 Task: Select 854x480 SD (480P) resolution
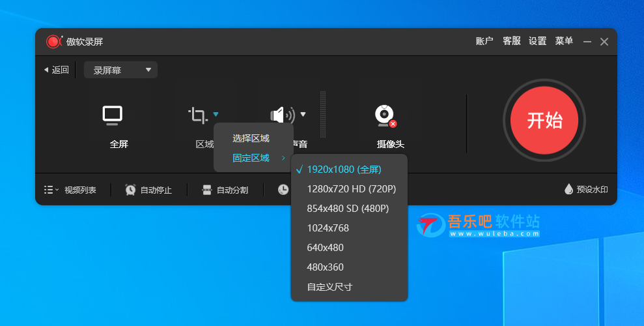pyautogui.click(x=349, y=209)
